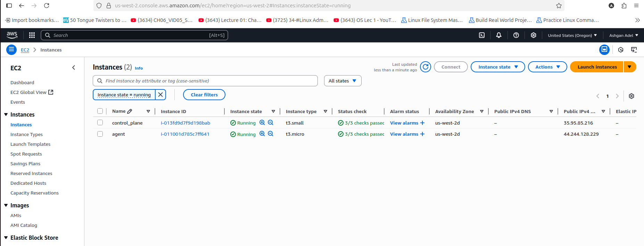
Task: Click the Launch instances button
Action: pyautogui.click(x=597, y=67)
